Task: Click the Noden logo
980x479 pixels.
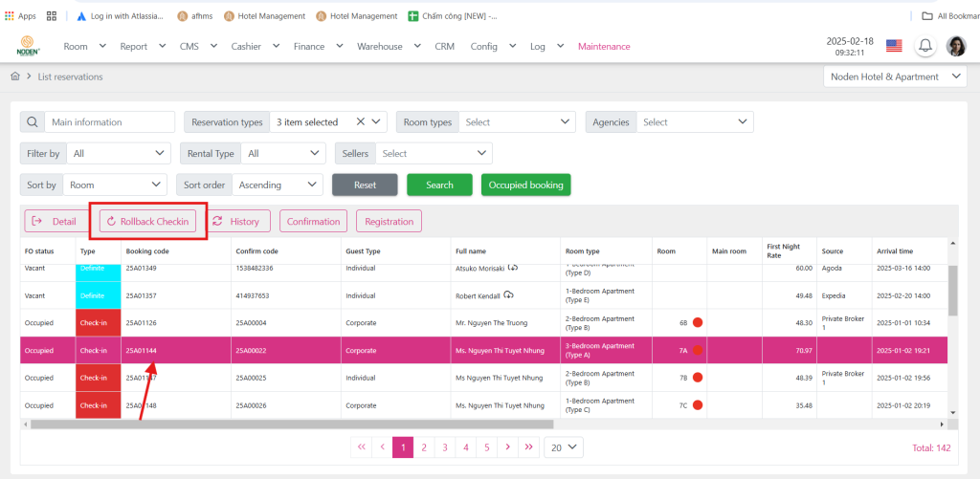Action: pos(29,46)
